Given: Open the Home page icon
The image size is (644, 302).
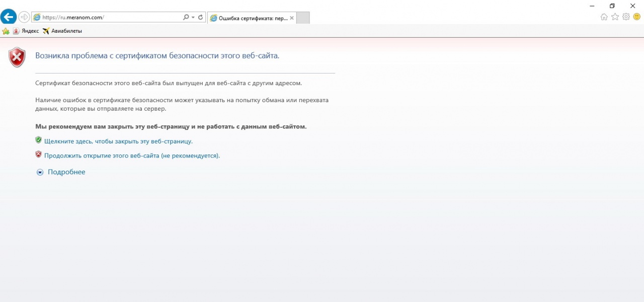Looking at the screenshot, I should [x=604, y=17].
